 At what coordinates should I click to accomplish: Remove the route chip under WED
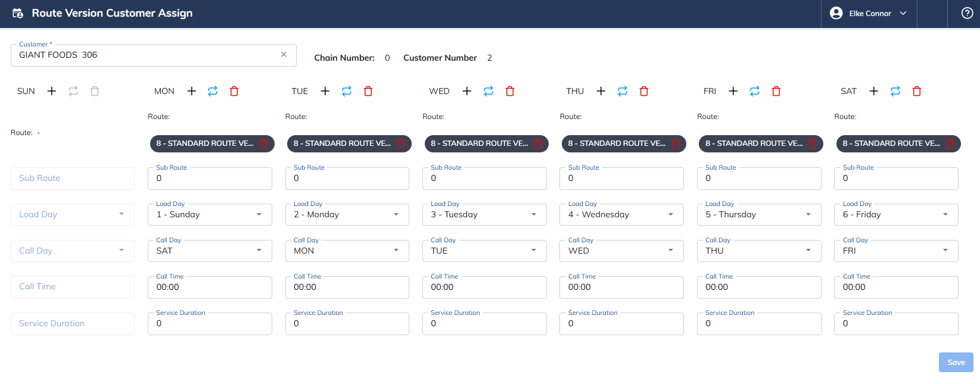tap(538, 143)
